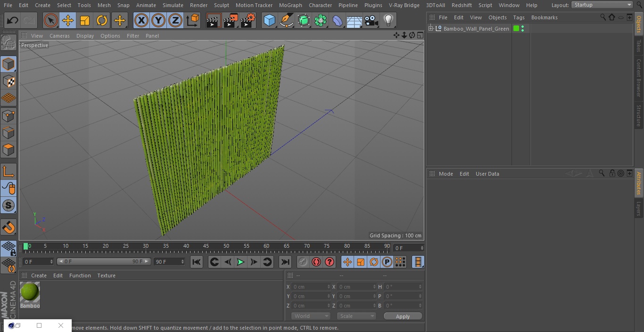Screen dimensions: 644x332
Task: Open Object Manager Tags menu
Action: [519, 17]
